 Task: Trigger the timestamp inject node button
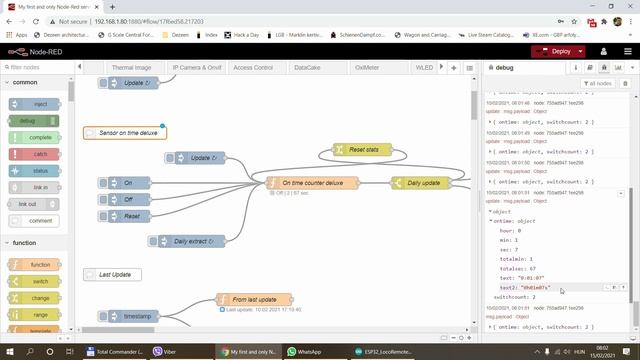coord(103,316)
